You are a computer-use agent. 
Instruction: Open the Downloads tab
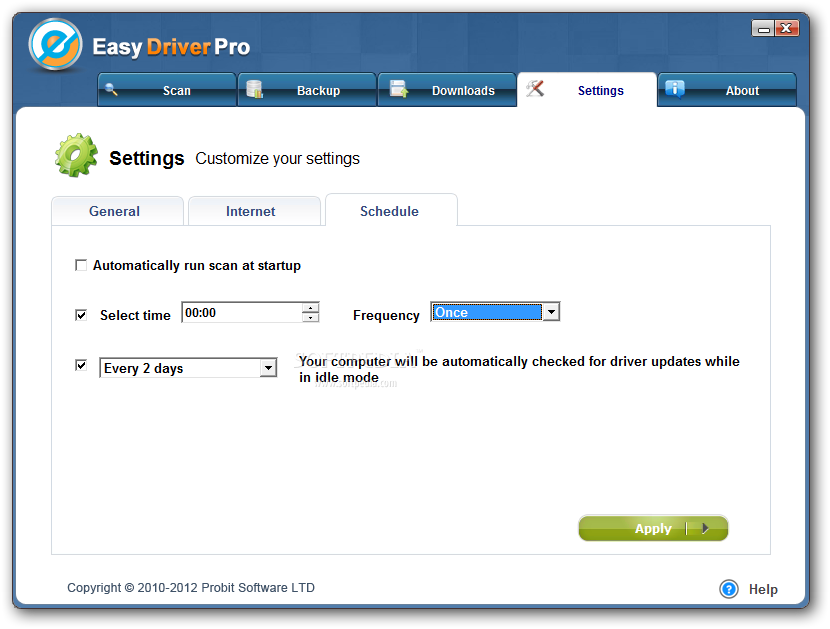[447, 90]
